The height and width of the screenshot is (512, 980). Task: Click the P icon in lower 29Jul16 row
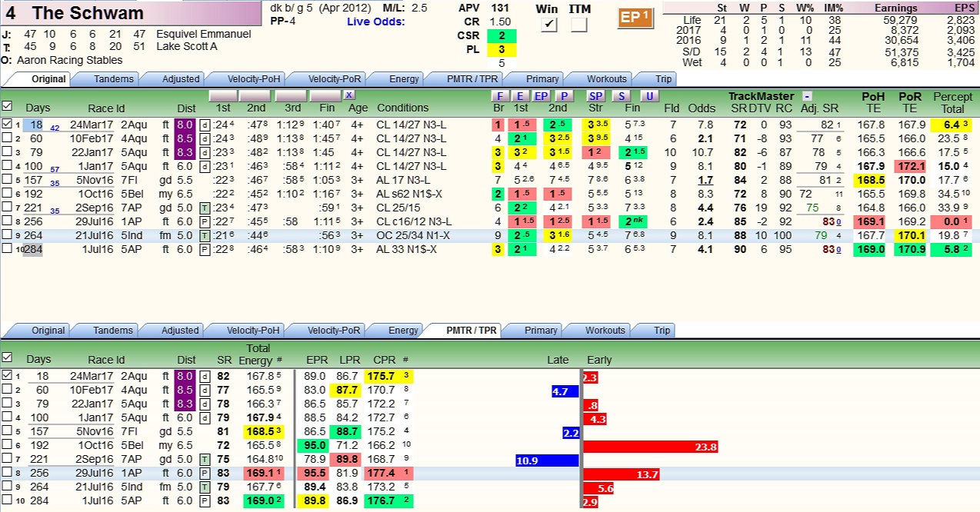205,473
